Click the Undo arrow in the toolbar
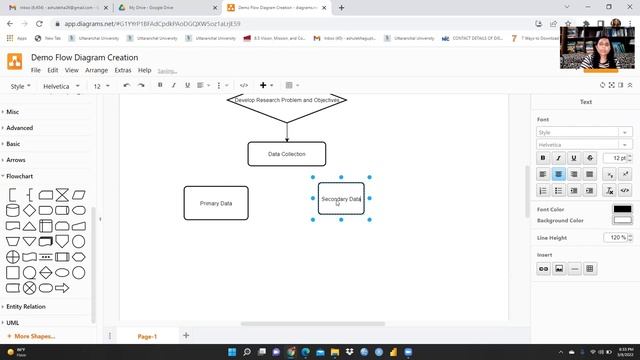 (x=127, y=85)
